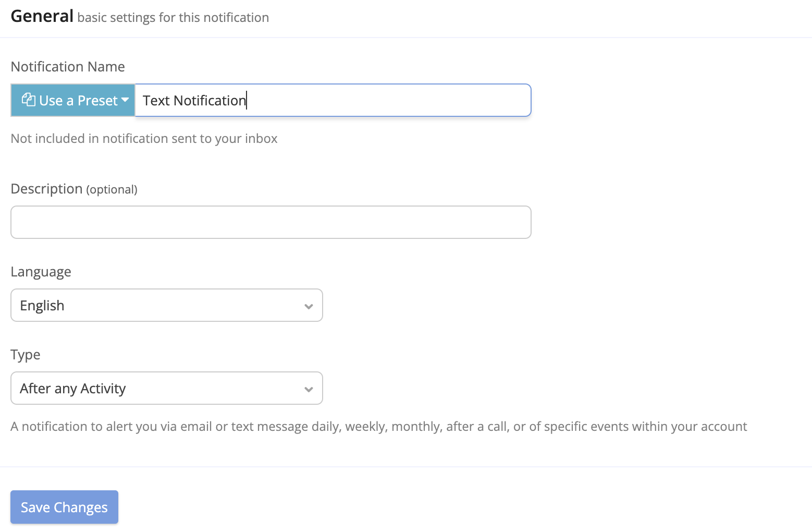Click the Description optional label

(74, 189)
